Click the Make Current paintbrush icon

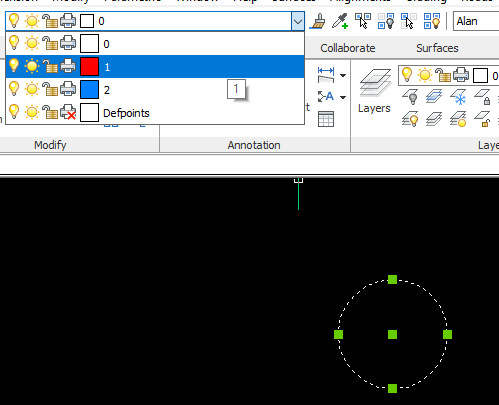tap(317, 21)
